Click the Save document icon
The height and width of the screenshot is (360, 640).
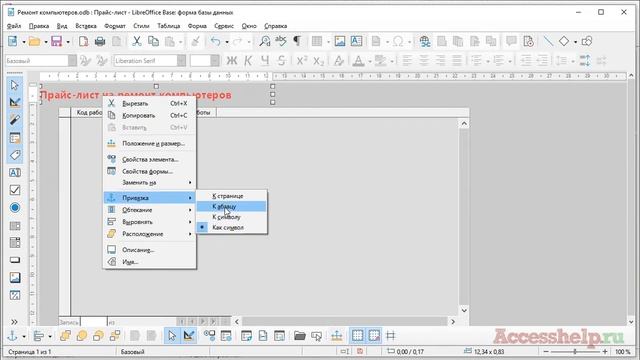(x=56, y=41)
